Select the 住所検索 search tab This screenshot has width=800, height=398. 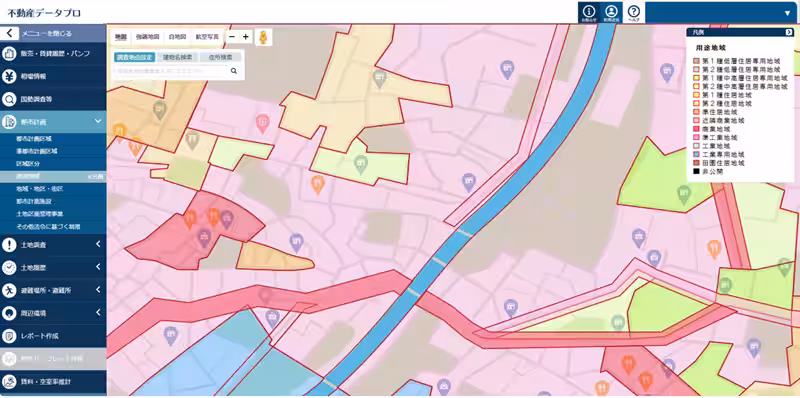click(220, 57)
